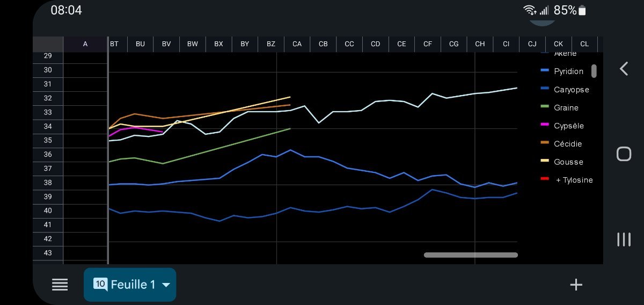This screenshot has height=305, width=644.
Task: Select the Graine legend entry
Action: click(566, 108)
